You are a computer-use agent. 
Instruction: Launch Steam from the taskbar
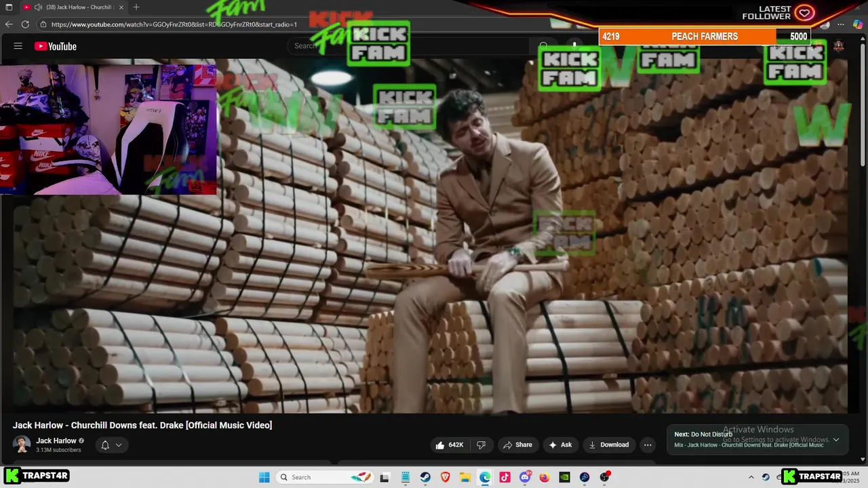pos(425,477)
